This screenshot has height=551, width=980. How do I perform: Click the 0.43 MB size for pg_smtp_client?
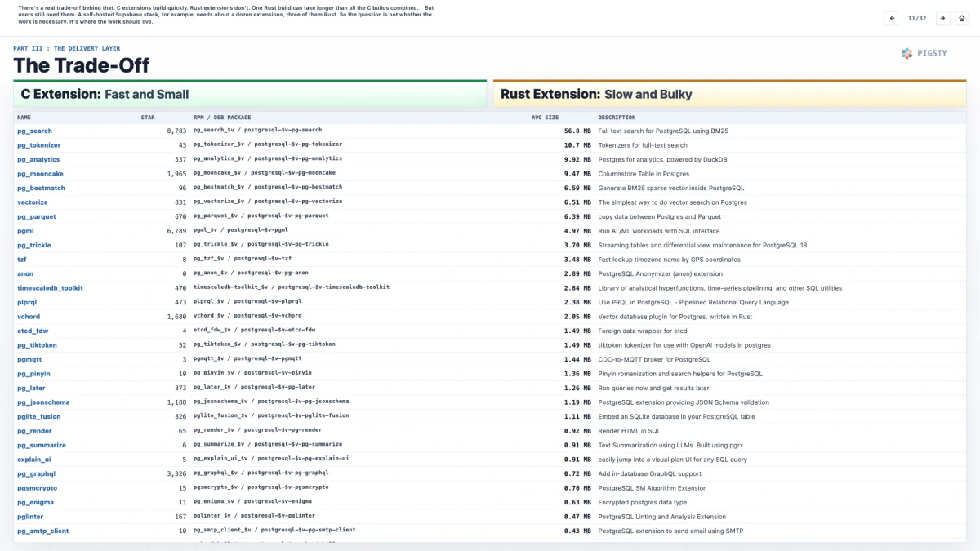[577, 531]
